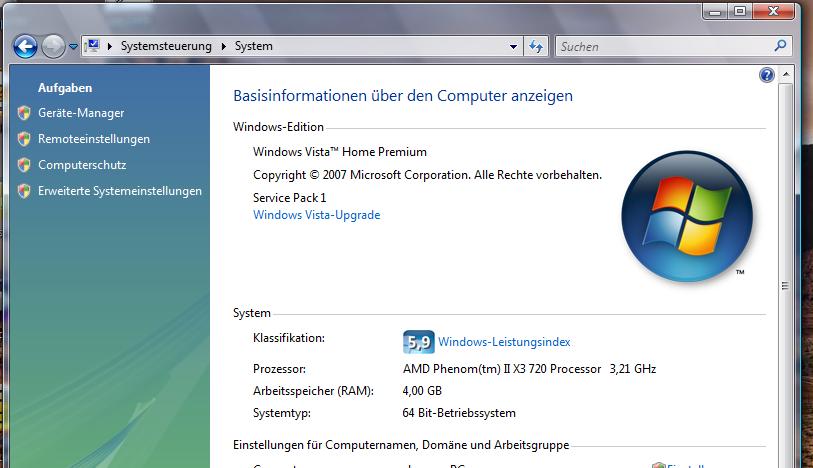Open the address bar history dropdown
This screenshot has width=813, height=468.
point(513,47)
